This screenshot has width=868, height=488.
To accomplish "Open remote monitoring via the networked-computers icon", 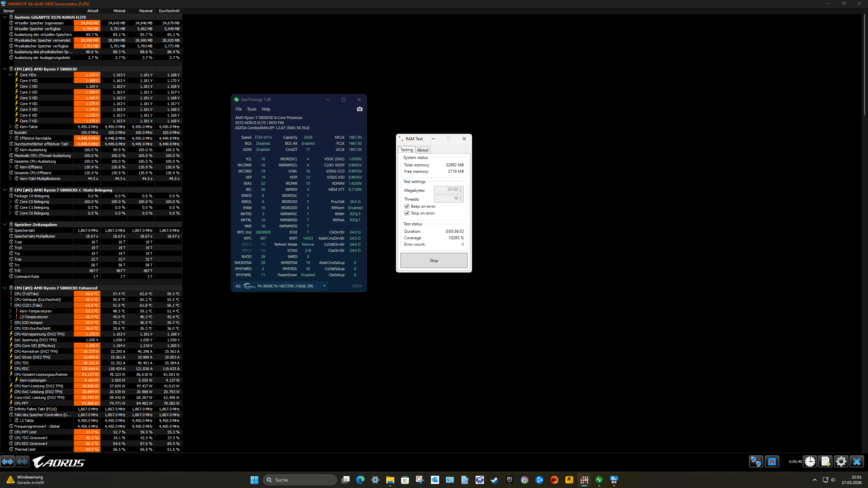I will (x=756, y=462).
